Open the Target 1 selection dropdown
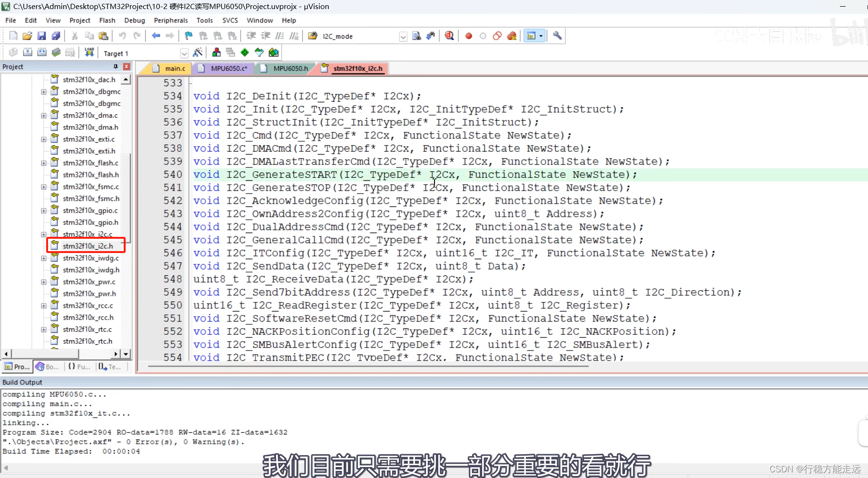The width and height of the screenshot is (868, 478). [184, 53]
